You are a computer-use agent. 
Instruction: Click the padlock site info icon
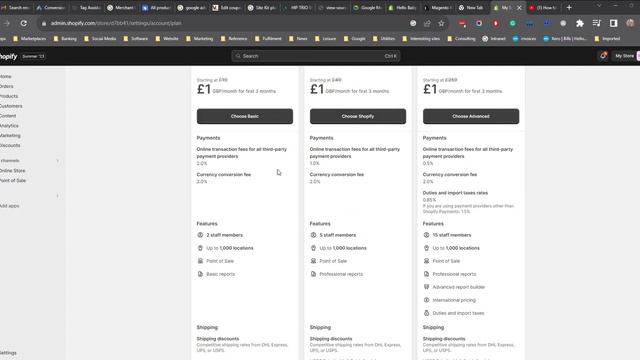pos(44,23)
